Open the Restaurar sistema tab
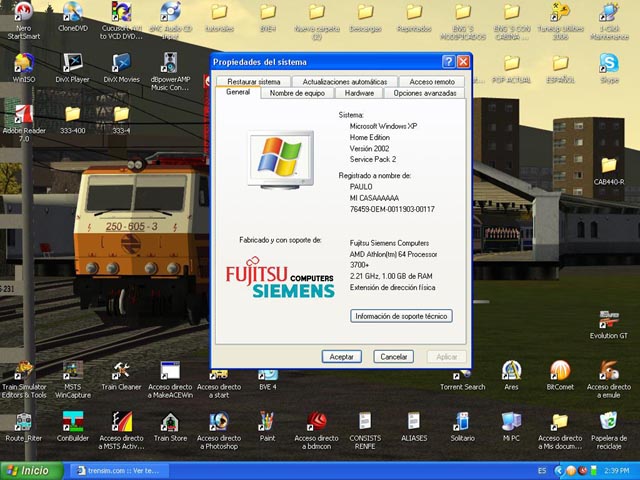 click(253, 81)
